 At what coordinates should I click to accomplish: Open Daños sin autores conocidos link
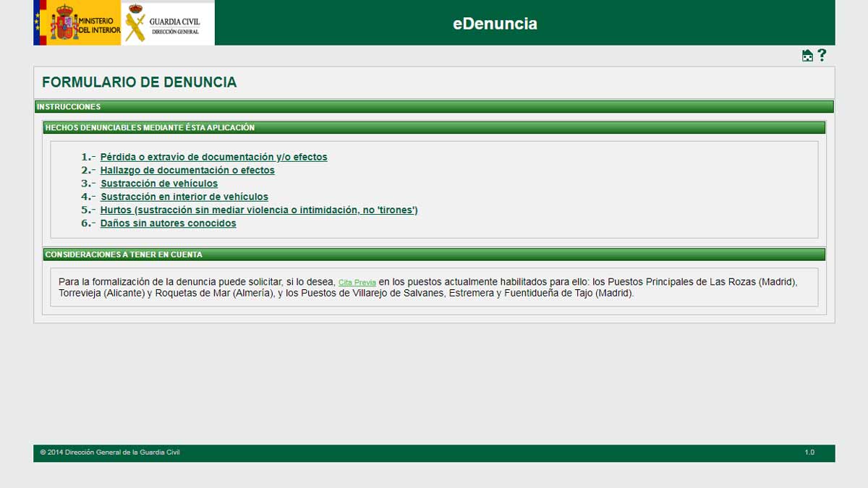(x=168, y=223)
